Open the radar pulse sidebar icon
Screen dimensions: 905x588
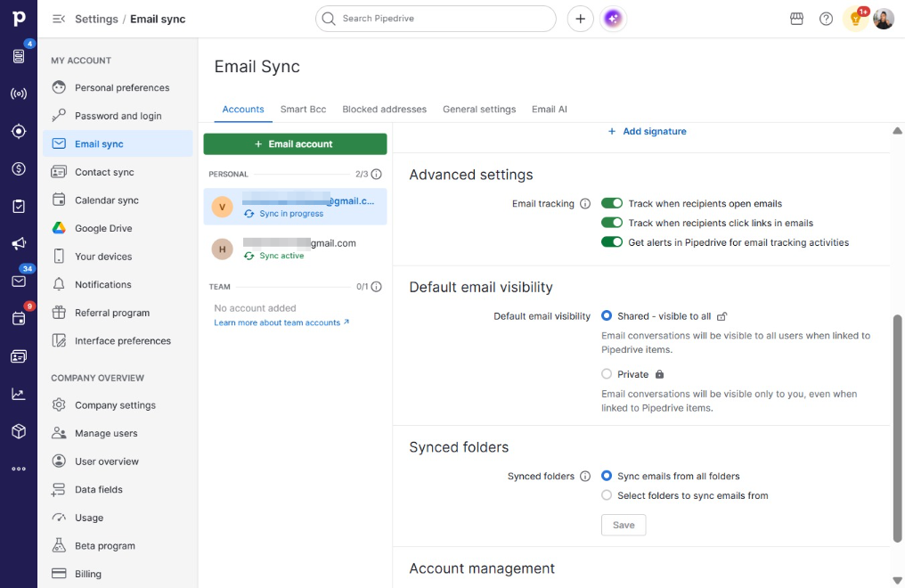(19, 94)
